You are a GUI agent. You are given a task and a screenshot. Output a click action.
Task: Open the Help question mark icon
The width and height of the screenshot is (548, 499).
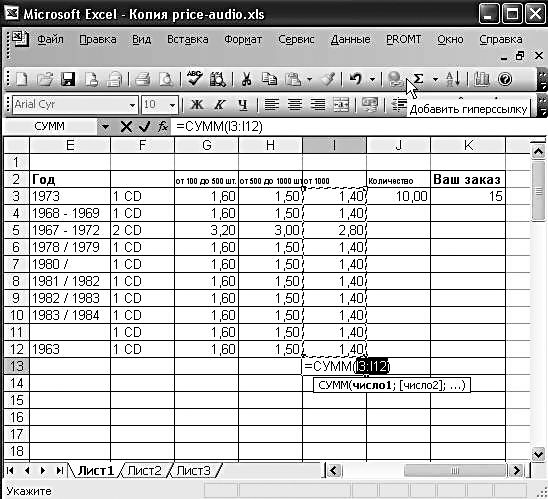click(505, 79)
